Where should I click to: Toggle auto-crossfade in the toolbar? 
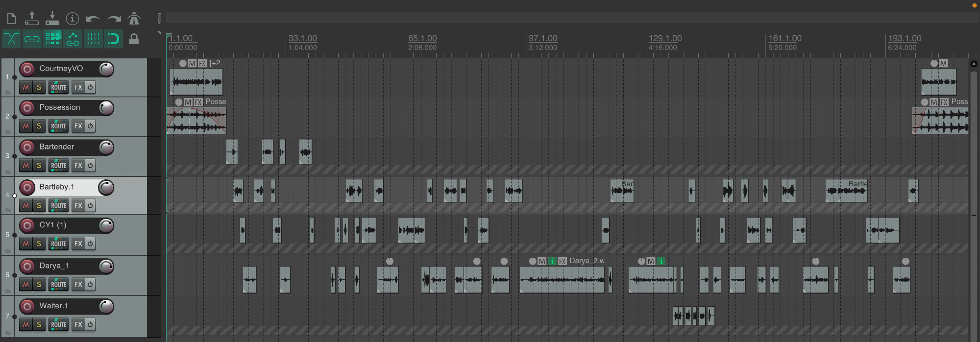[11, 39]
